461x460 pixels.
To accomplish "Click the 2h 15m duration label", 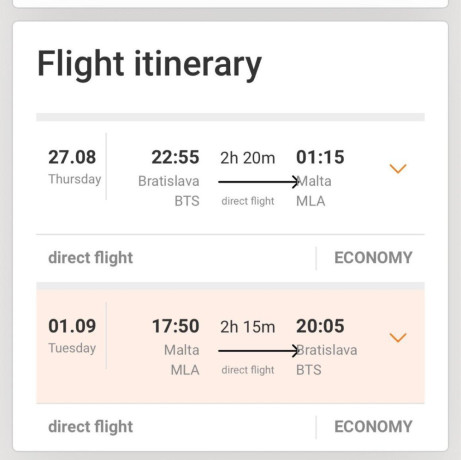I will pos(247,327).
